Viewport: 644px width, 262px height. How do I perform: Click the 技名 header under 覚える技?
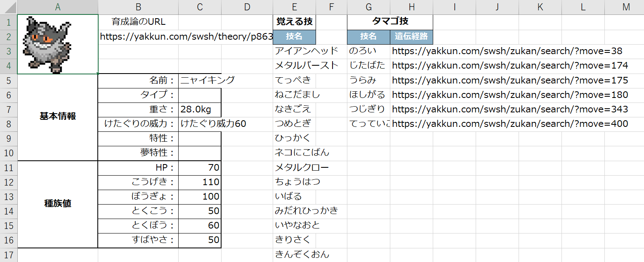[294, 36]
